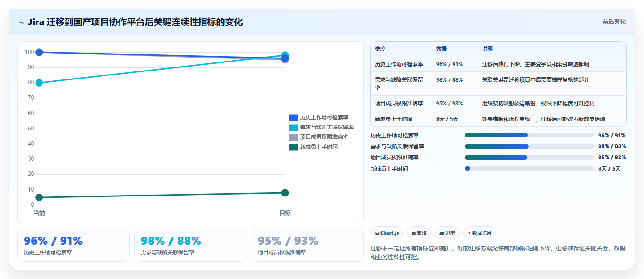Click the footer note starting 迁移不一定让所有指标立即提升

tap(498, 253)
